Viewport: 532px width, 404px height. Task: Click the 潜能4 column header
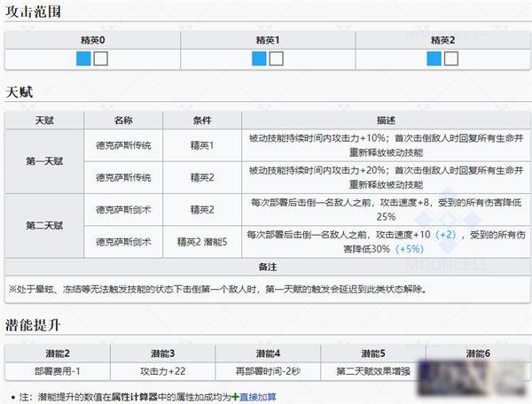point(268,353)
